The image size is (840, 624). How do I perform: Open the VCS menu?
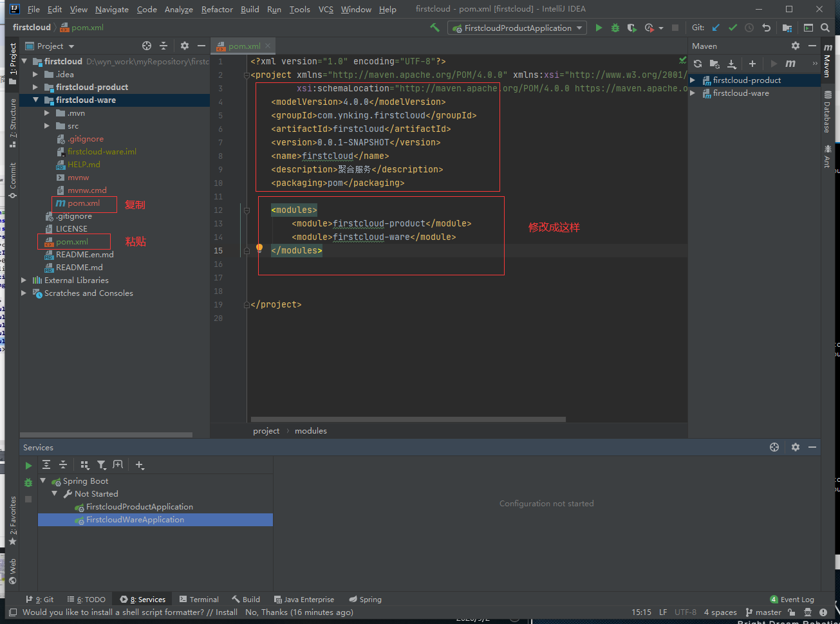tap(326, 9)
